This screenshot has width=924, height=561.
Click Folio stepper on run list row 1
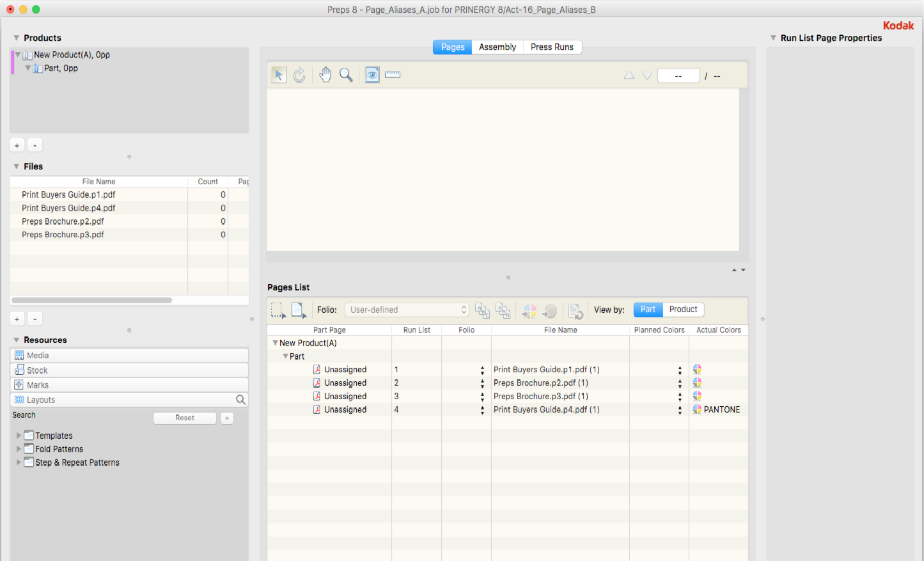482,370
